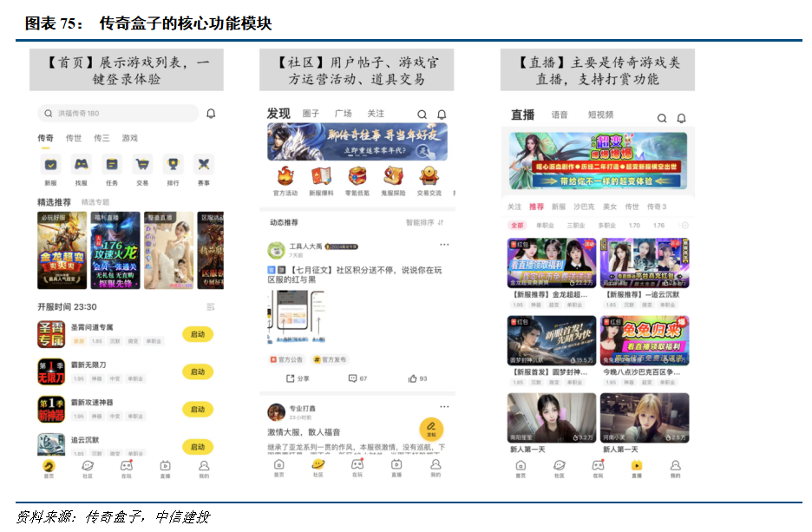Tap 直播 bottom nav icon on community screen
This screenshot has height=532, width=812.
[x=396, y=467]
